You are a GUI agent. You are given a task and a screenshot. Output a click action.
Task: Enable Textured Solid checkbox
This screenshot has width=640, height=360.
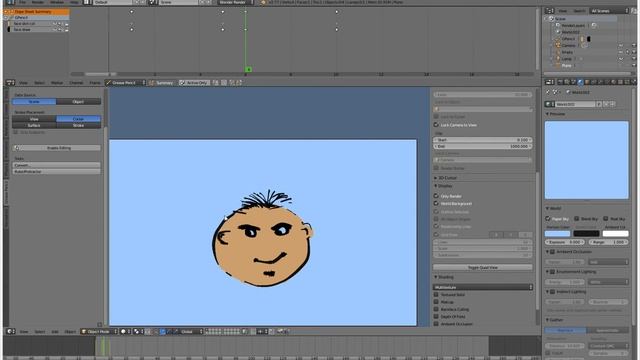436,294
